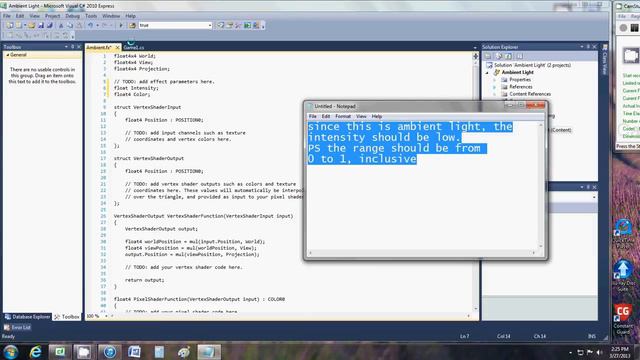Click the Extension Manager toolbar icon
The height and width of the screenshot is (360, 640).
[256, 25]
